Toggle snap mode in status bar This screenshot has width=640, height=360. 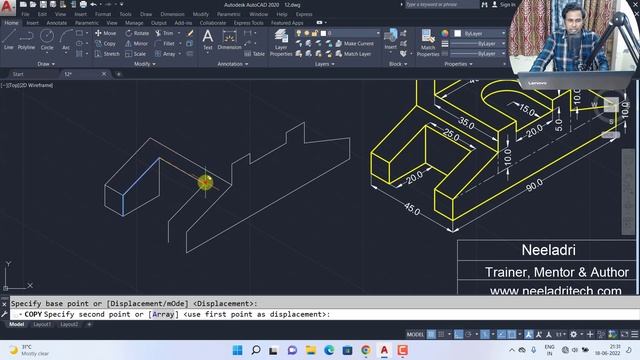(x=441, y=334)
